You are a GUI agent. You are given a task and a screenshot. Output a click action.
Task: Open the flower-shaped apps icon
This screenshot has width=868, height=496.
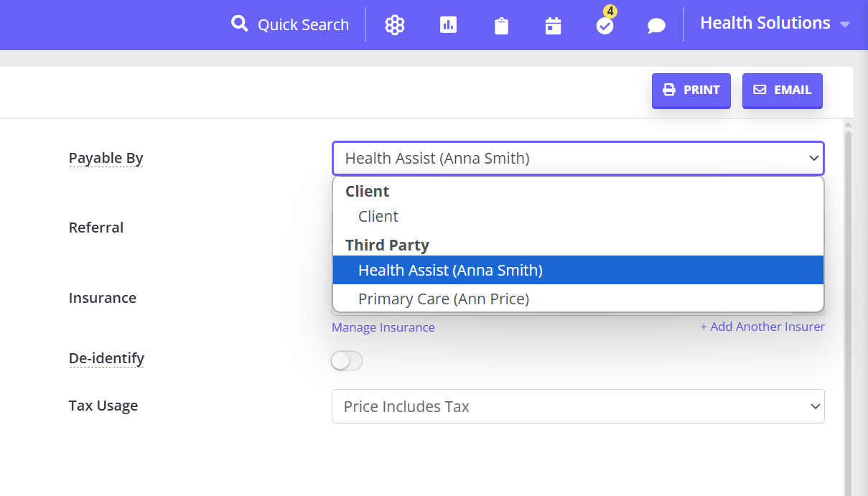(395, 25)
